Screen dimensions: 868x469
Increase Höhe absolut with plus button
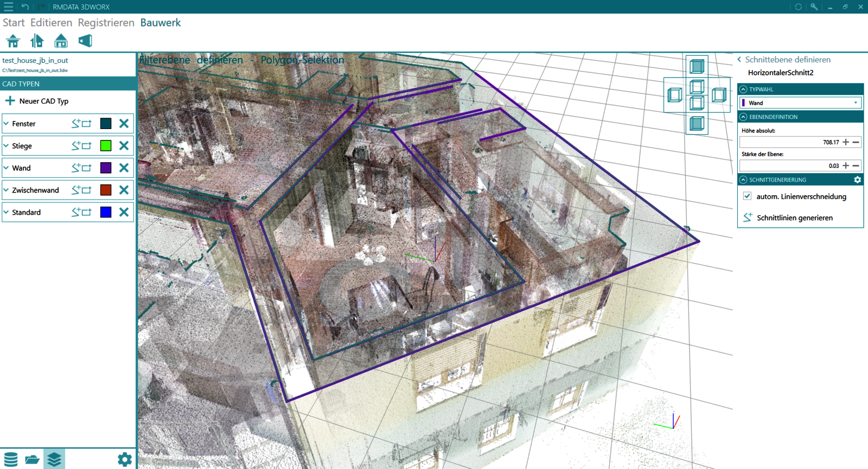click(x=846, y=142)
